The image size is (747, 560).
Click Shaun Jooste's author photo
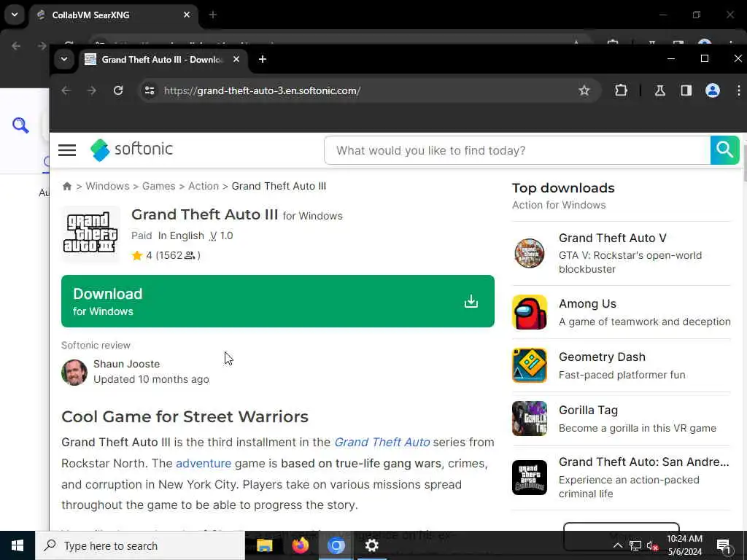74,372
